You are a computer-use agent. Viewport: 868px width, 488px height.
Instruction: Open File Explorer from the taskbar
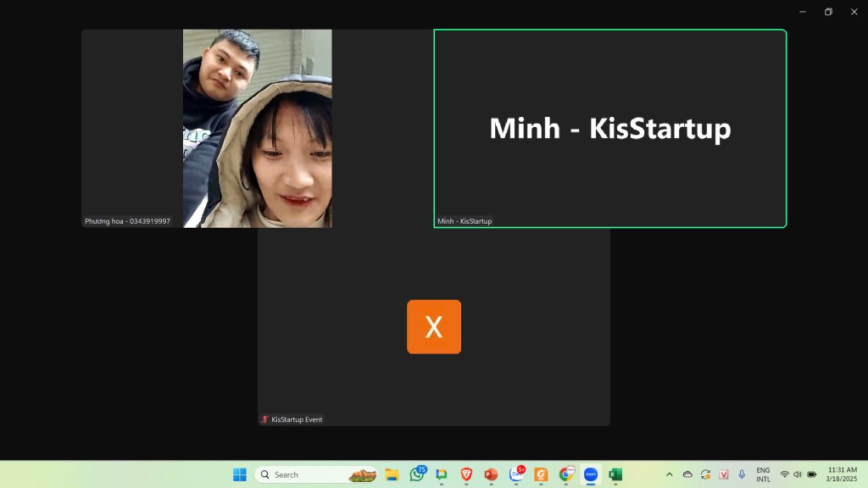tap(392, 474)
